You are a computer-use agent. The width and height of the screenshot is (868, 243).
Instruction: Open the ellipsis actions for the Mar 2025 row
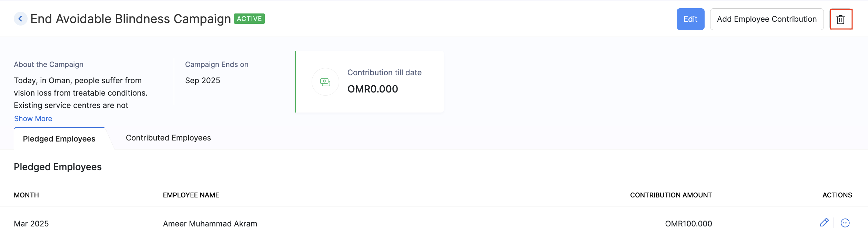click(845, 223)
